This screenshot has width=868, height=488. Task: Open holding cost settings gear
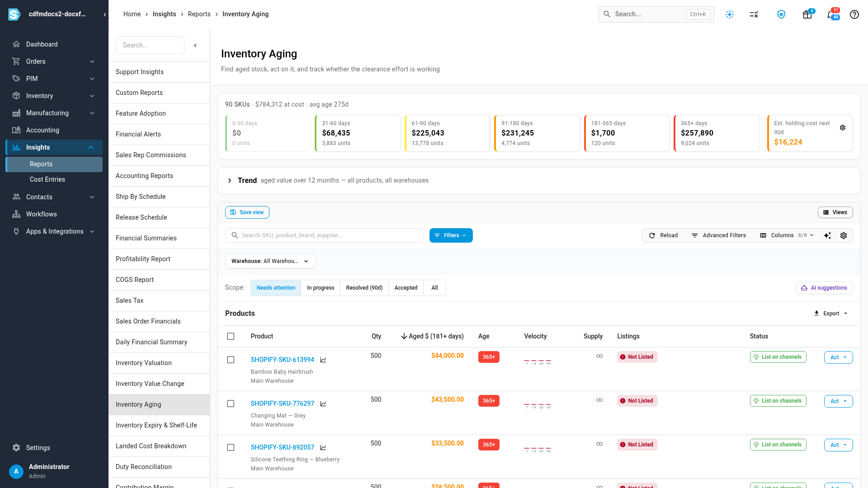[843, 128]
